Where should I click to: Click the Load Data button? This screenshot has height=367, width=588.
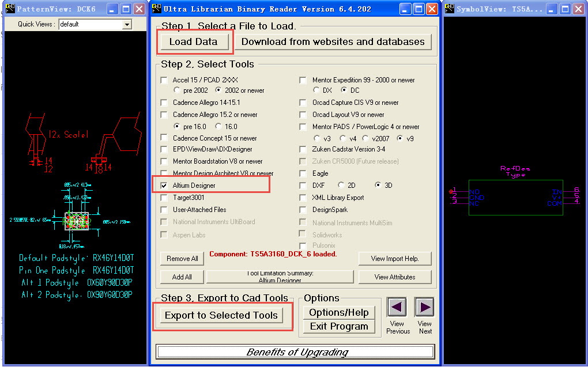tap(193, 41)
